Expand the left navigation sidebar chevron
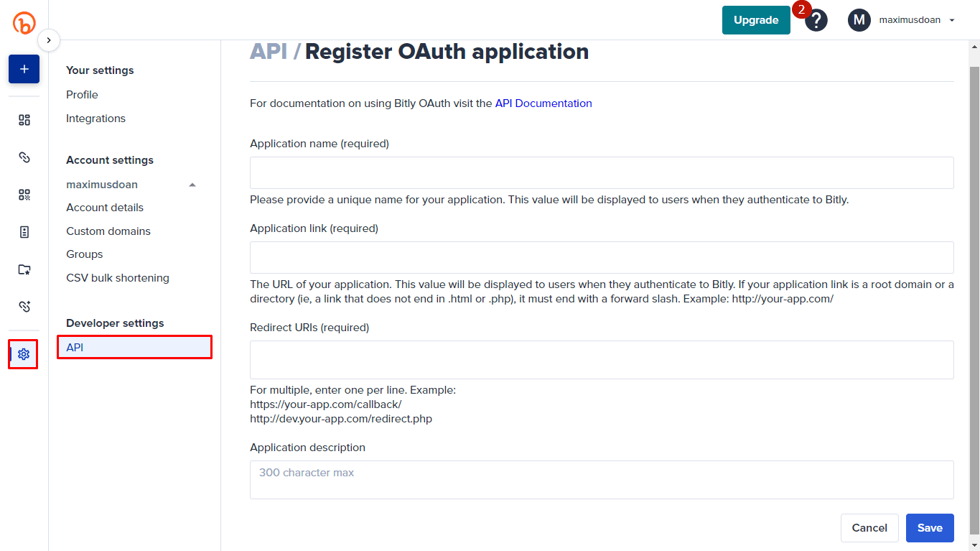The width and height of the screenshot is (980, 551). 48,40
